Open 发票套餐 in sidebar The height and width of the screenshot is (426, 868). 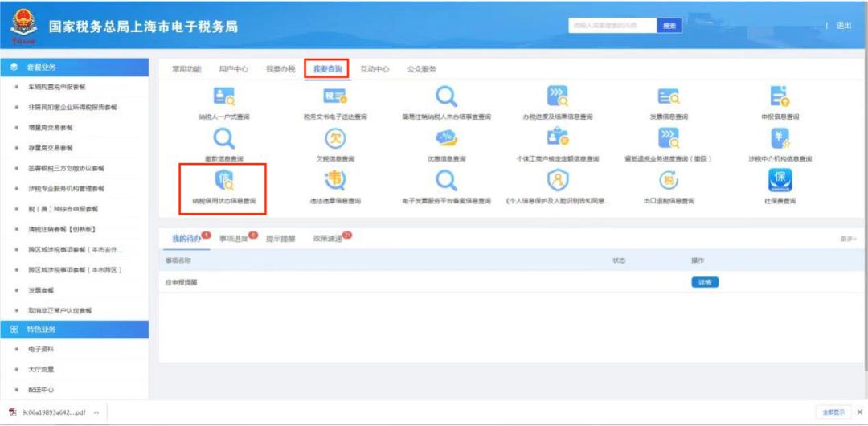coord(42,290)
